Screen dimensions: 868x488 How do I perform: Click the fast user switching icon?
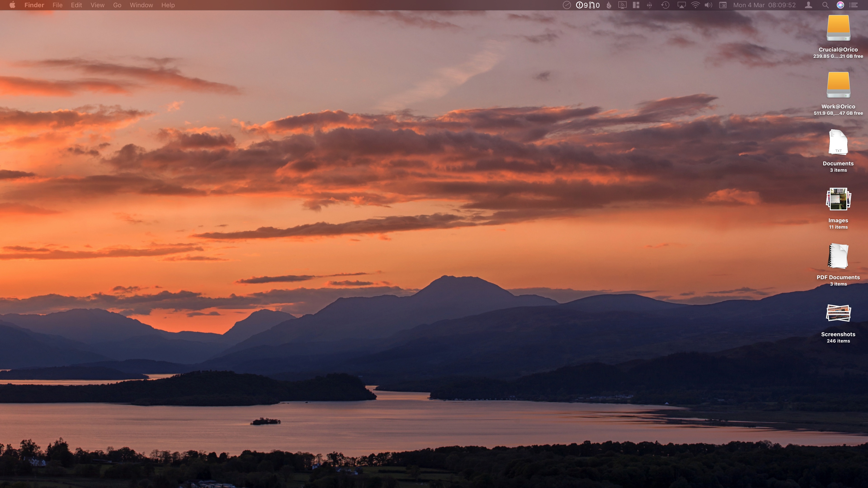coord(808,5)
